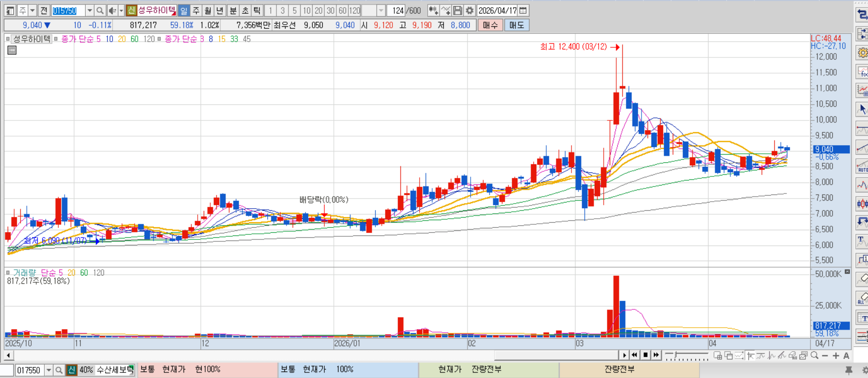This screenshot has width=868, height=378.
Task: Click the scrollbar left arrow button
Action: coord(9,355)
